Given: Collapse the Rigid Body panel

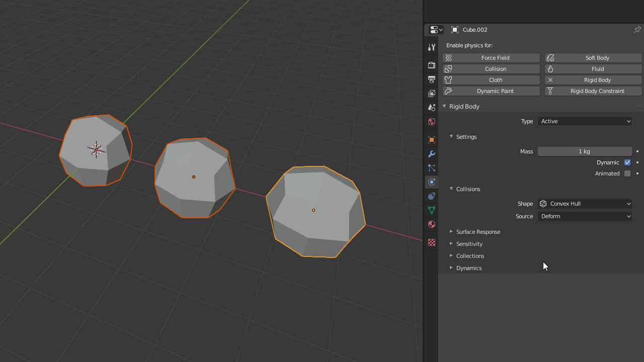Looking at the screenshot, I should (444, 106).
